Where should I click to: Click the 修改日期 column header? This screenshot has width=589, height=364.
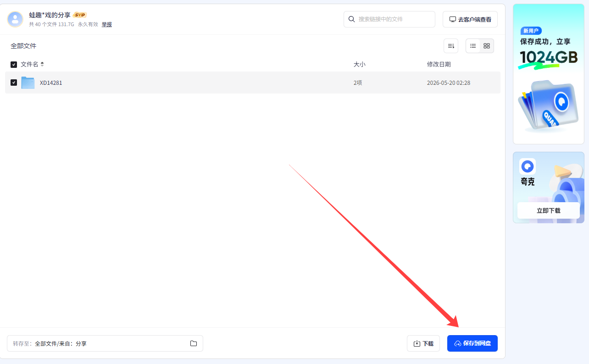439,64
